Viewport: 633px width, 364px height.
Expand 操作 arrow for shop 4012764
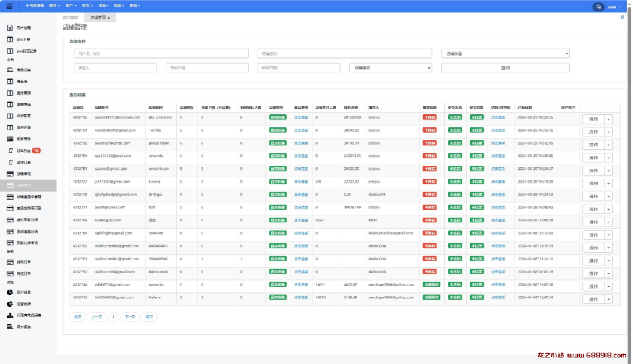[608, 235]
